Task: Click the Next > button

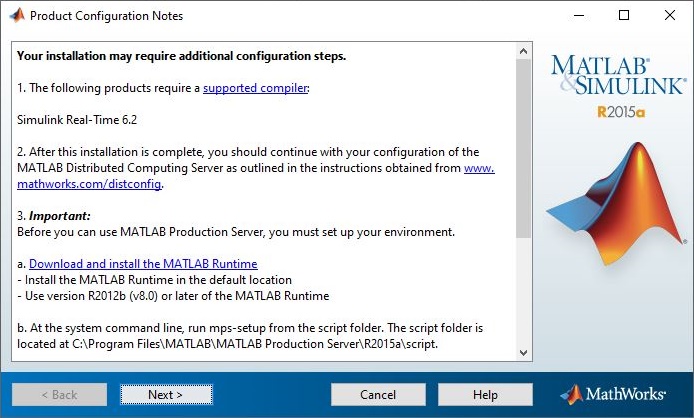Action: pos(166,394)
